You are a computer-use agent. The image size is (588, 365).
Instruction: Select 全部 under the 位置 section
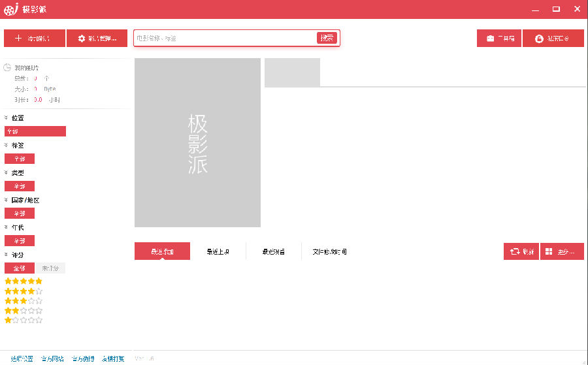(35, 131)
